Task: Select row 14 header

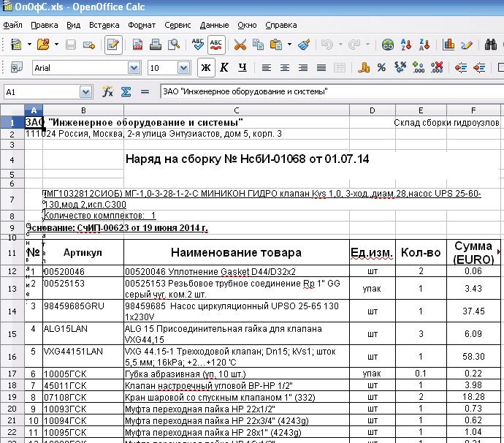Action: click(12, 311)
